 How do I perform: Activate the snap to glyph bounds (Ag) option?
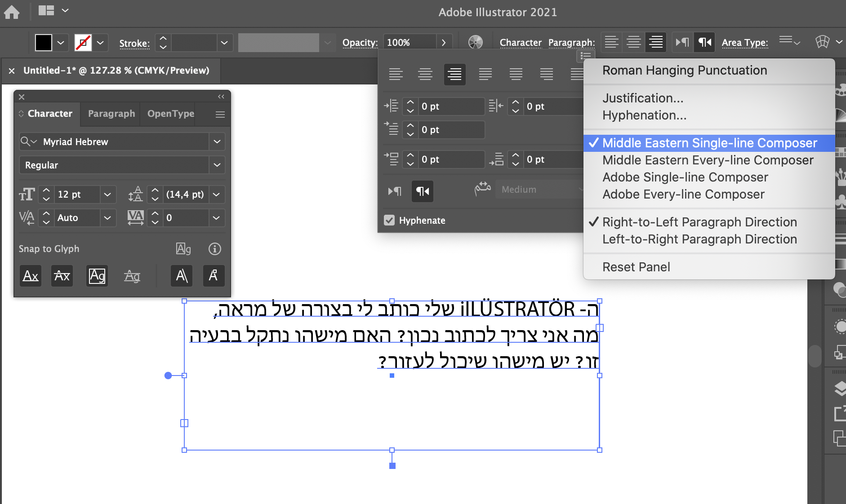(97, 276)
